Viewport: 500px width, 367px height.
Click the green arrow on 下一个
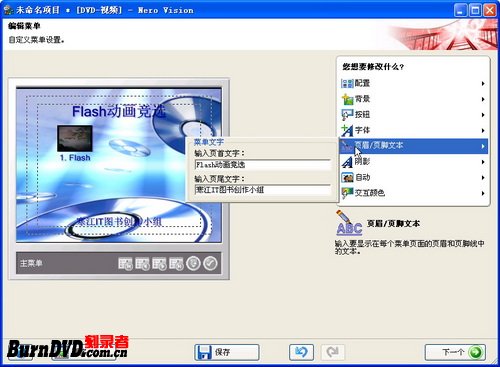coord(475,352)
